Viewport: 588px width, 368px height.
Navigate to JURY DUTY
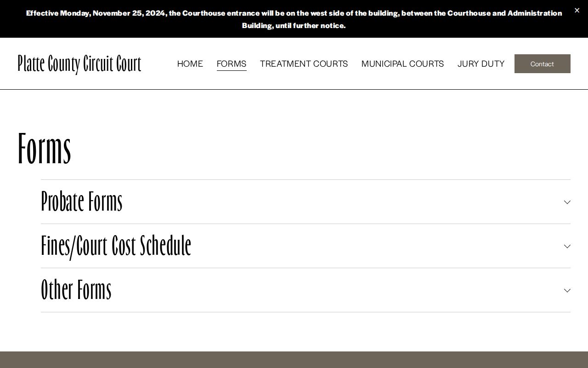[x=481, y=63]
